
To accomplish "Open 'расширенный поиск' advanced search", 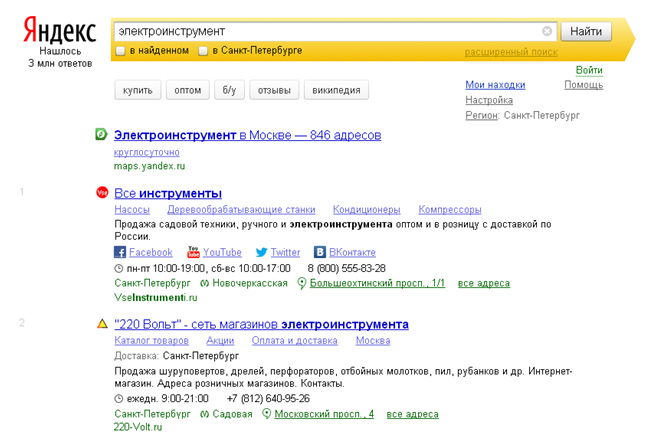I will click(x=511, y=51).
